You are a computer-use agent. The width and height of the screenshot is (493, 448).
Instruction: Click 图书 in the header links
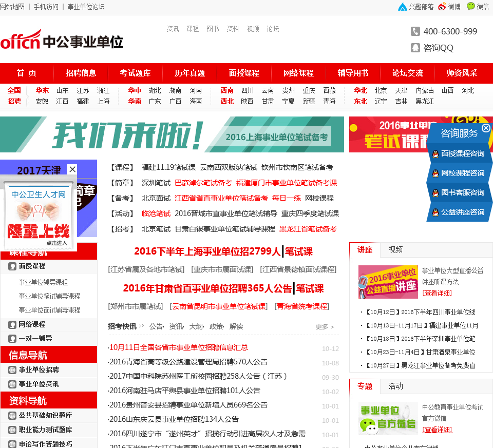pos(213,29)
